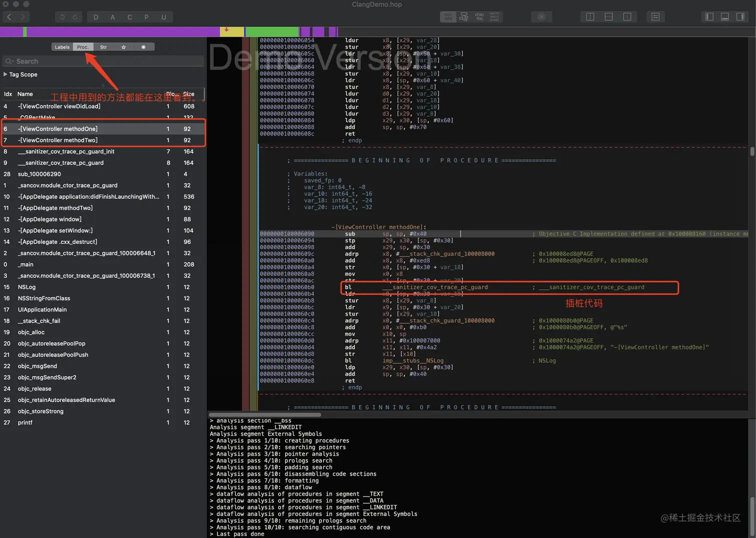Select _main procedure in the list
This screenshot has height=538, width=756.
25,264
